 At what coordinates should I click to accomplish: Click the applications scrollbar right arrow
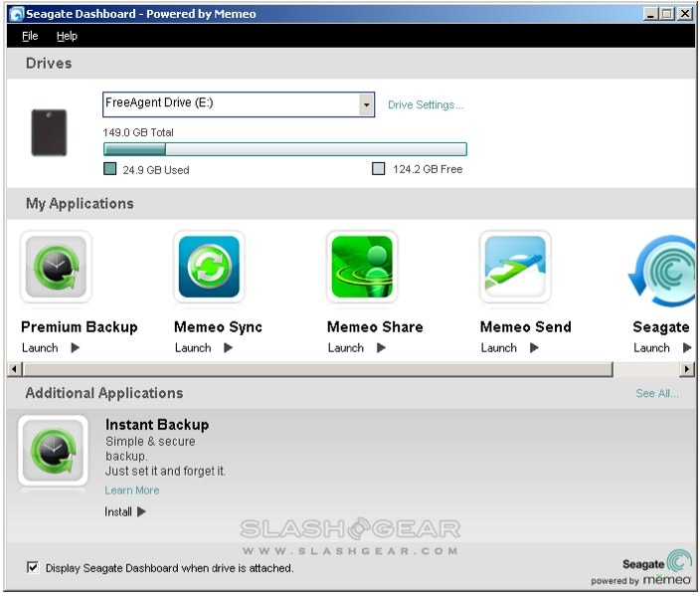pyautogui.click(x=686, y=369)
